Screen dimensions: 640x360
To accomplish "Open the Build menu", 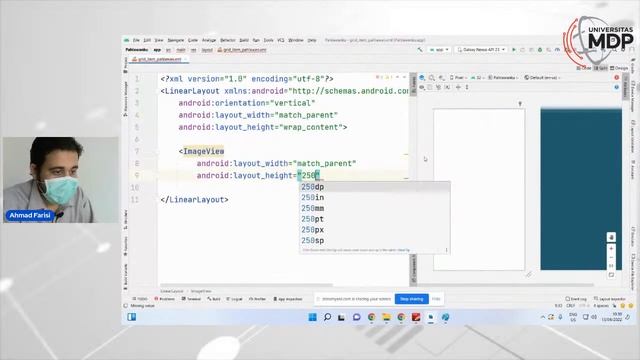I will 244,40.
